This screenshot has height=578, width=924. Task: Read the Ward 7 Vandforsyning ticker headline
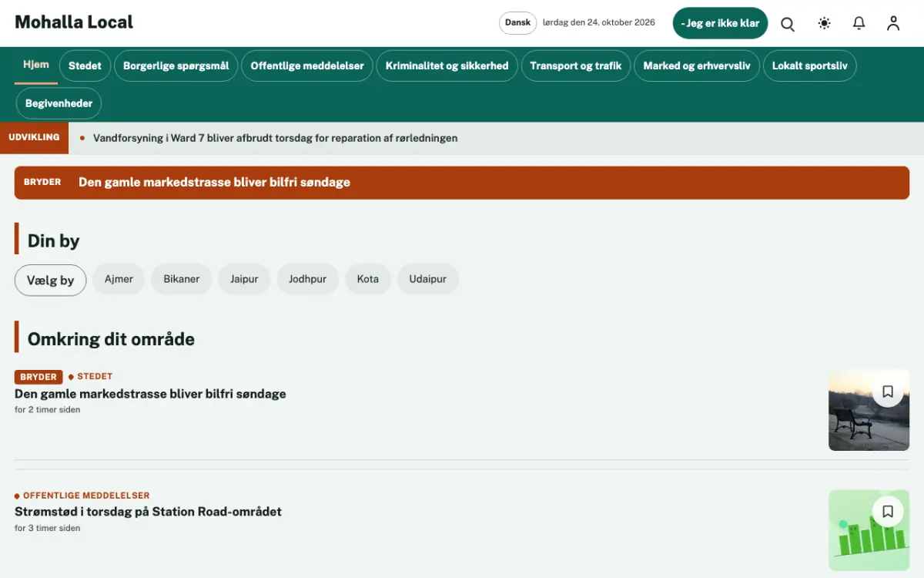[x=276, y=138]
